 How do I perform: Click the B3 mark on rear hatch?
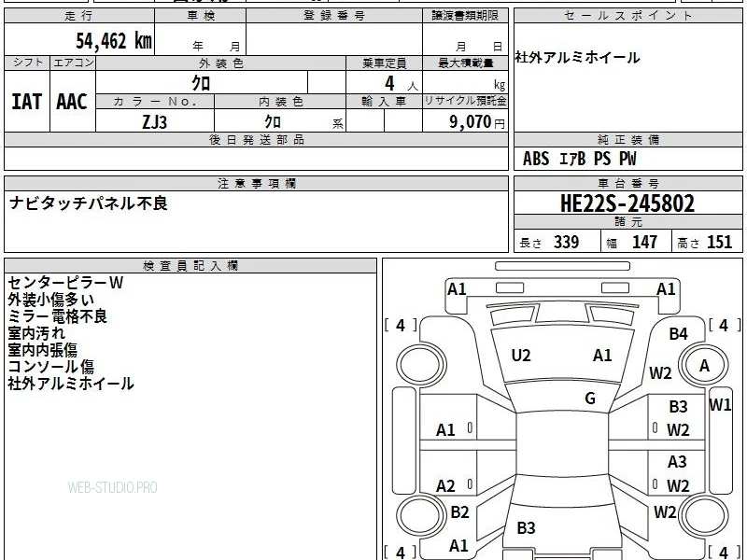tap(527, 528)
